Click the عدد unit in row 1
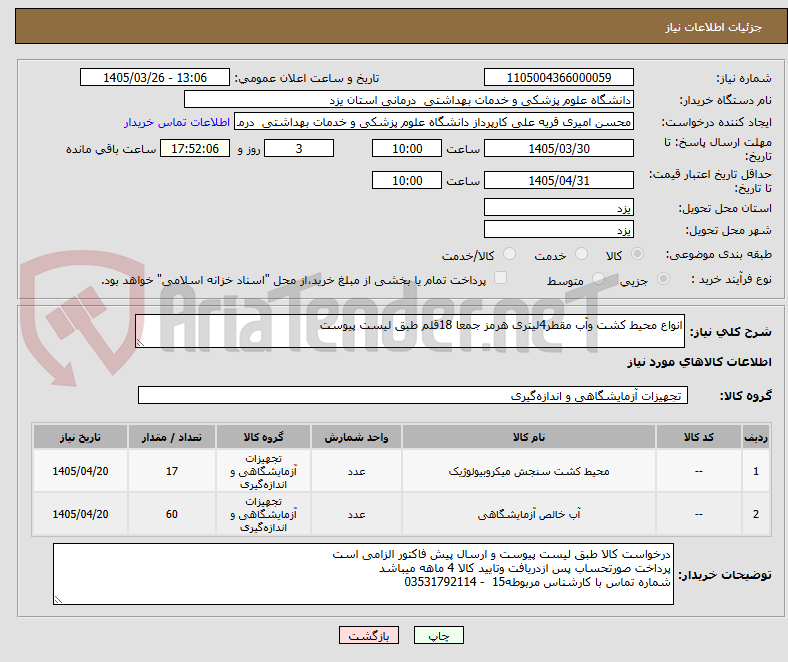The height and width of the screenshot is (662, 788). (x=356, y=471)
